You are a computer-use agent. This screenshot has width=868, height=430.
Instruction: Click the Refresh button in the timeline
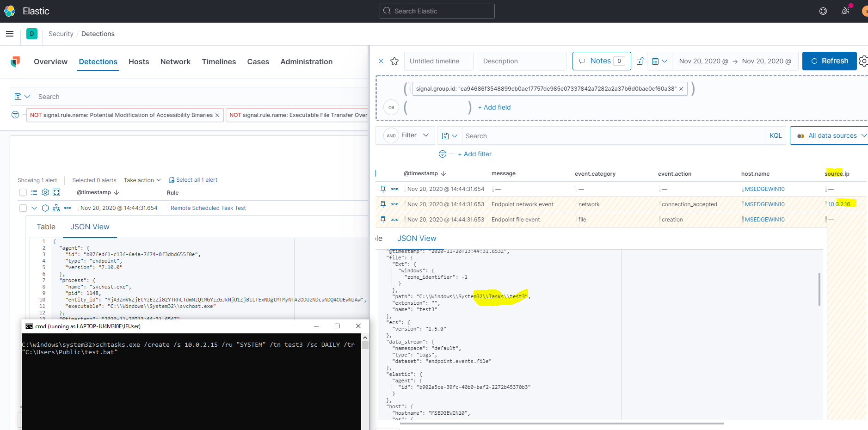pyautogui.click(x=829, y=61)
